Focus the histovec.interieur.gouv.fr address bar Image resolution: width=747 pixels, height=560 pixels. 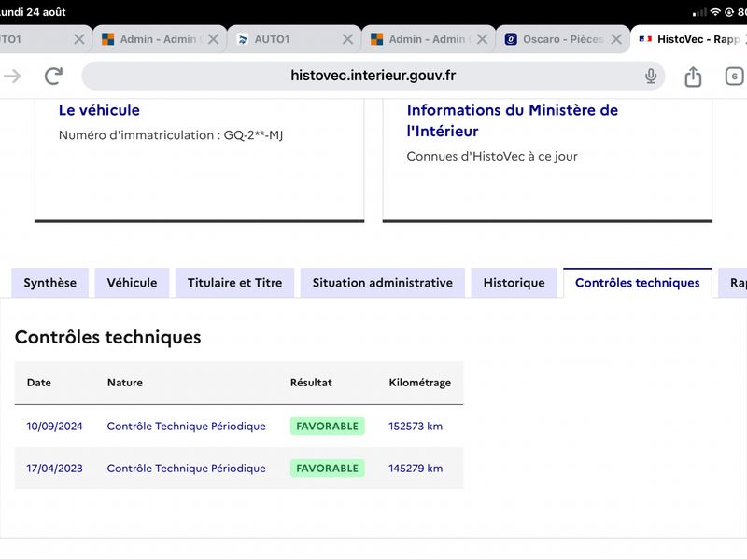coord(373,76)
